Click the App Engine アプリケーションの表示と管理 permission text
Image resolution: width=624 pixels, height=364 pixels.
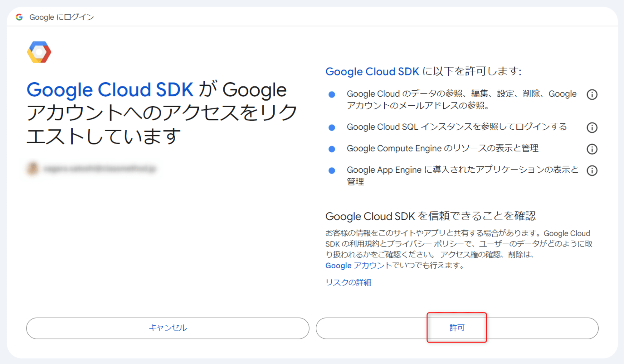point(463,175)
